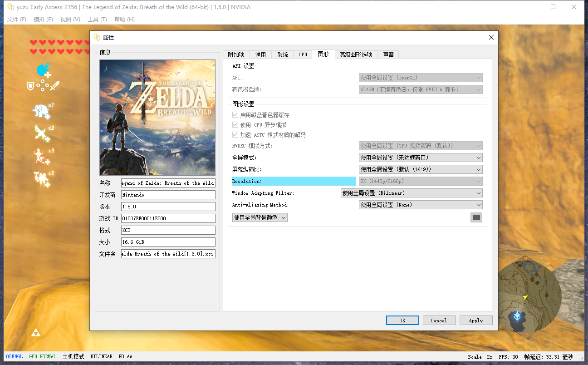The width and height of the screenshot is (588, 365).
Task: Switch to the CPU tab
Action: coord(303,54)
